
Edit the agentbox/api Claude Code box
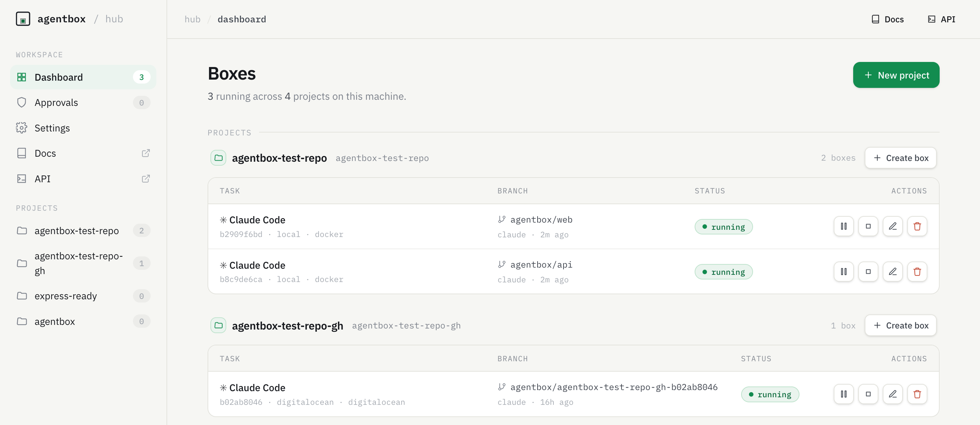click(892, 272)
